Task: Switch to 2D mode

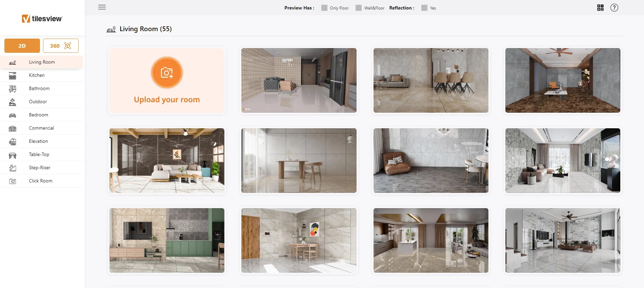Action: coord(22,46)
